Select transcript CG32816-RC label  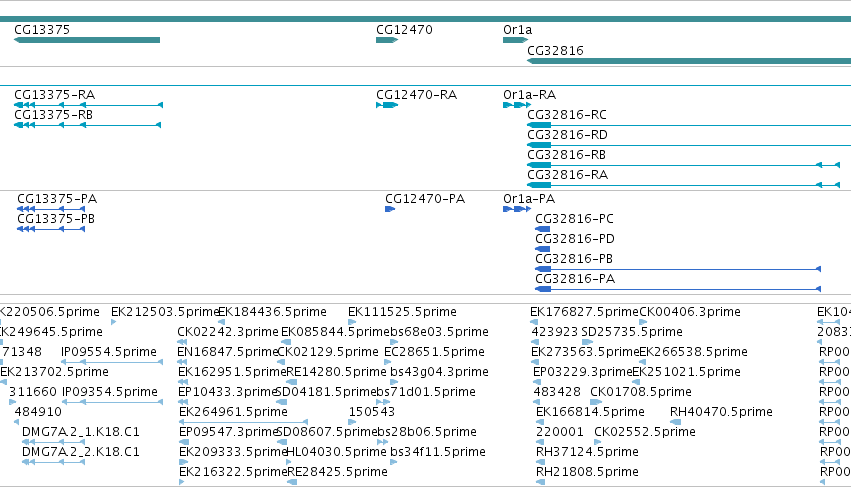[567, 115]
